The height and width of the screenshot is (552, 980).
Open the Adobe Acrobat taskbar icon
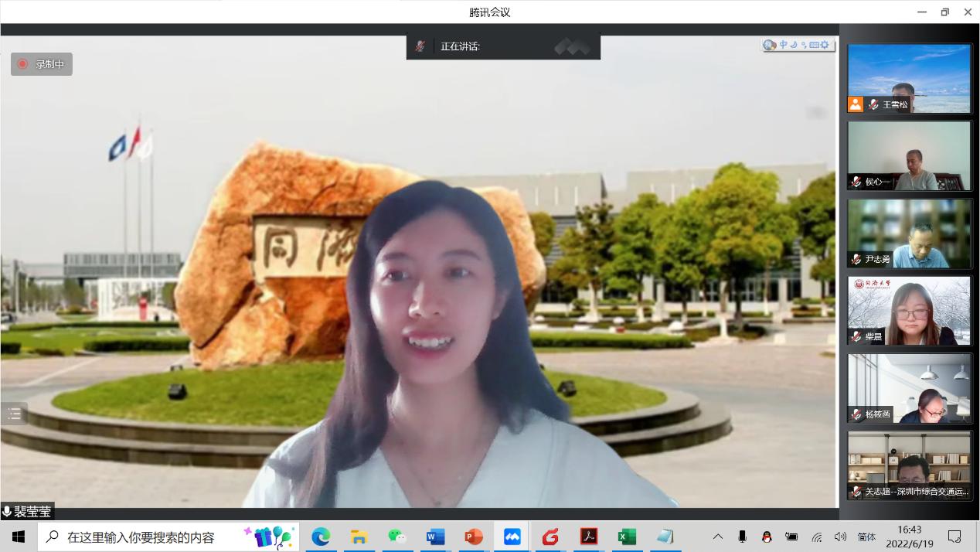click(x=589, y=537)
